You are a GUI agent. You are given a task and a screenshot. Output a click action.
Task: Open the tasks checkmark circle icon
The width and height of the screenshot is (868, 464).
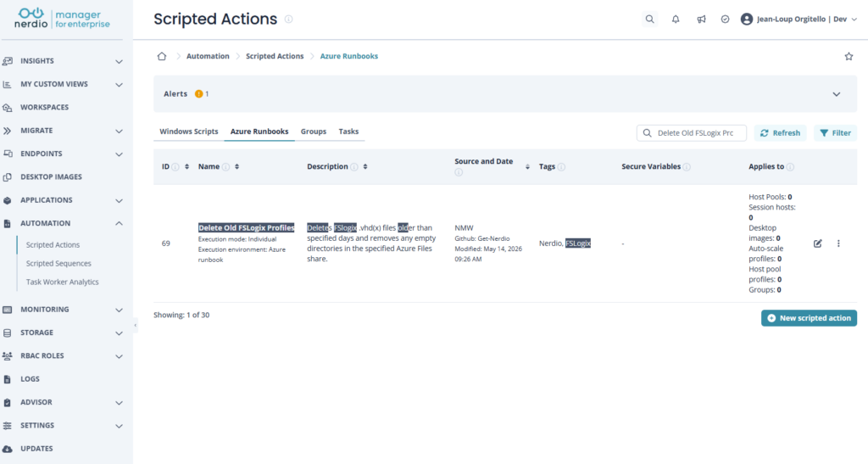[x=725, y=19]
